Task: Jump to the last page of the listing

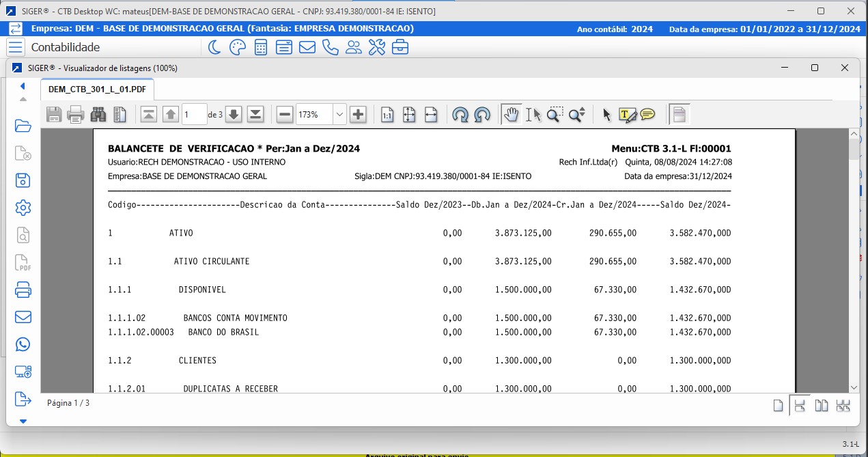Action: click(x=255, y=115)
